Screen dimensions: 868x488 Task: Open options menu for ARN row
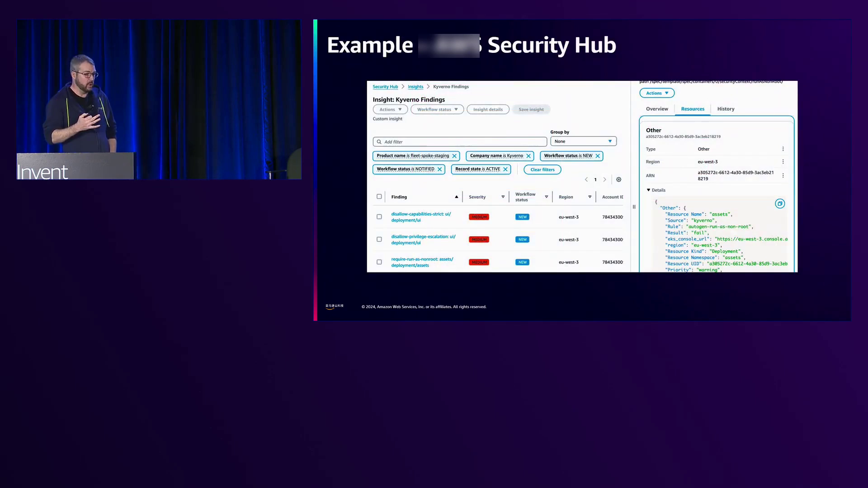tap(783, 176)
